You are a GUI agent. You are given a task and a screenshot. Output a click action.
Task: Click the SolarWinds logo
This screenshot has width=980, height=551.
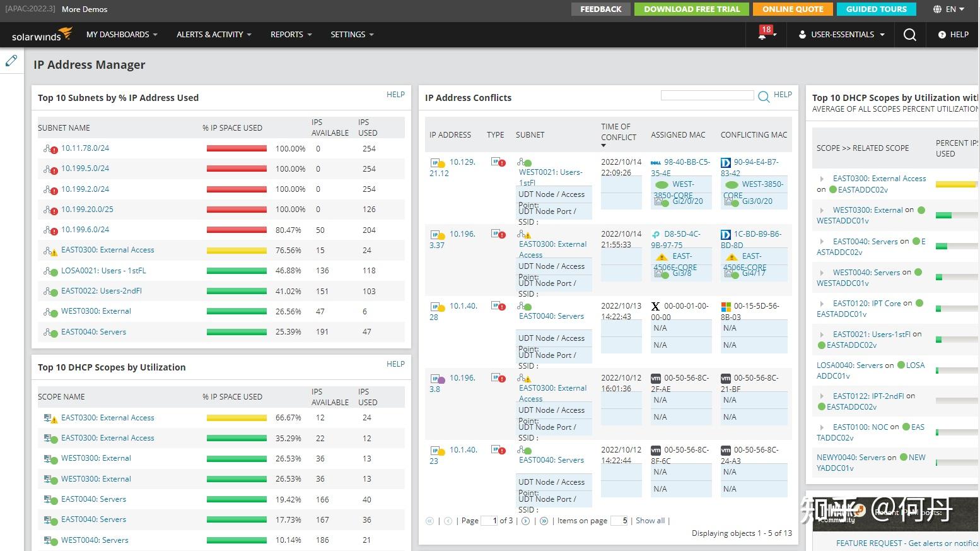(42, 35)
